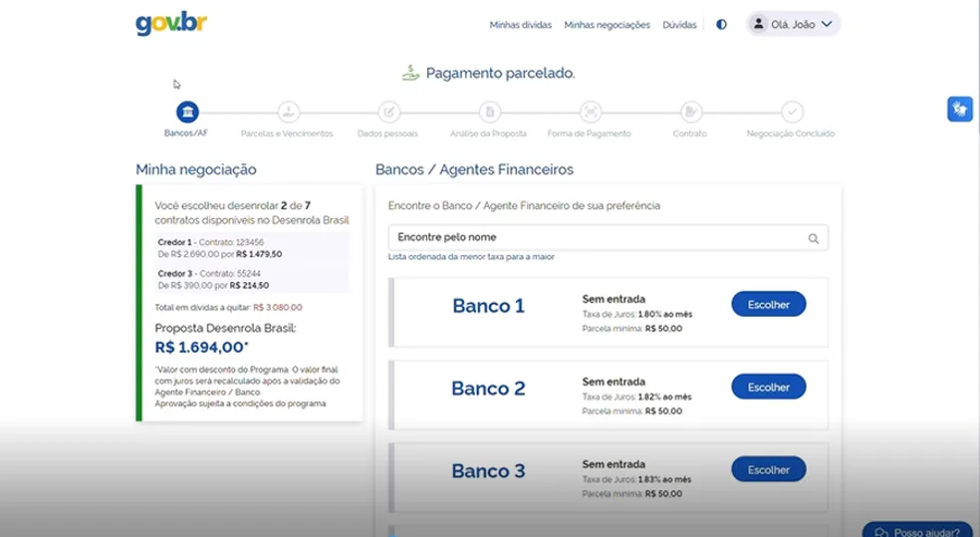This screenshot has width=980, height=537.
Task: Click the Banco 2 name text
Action: coord(488,389)
